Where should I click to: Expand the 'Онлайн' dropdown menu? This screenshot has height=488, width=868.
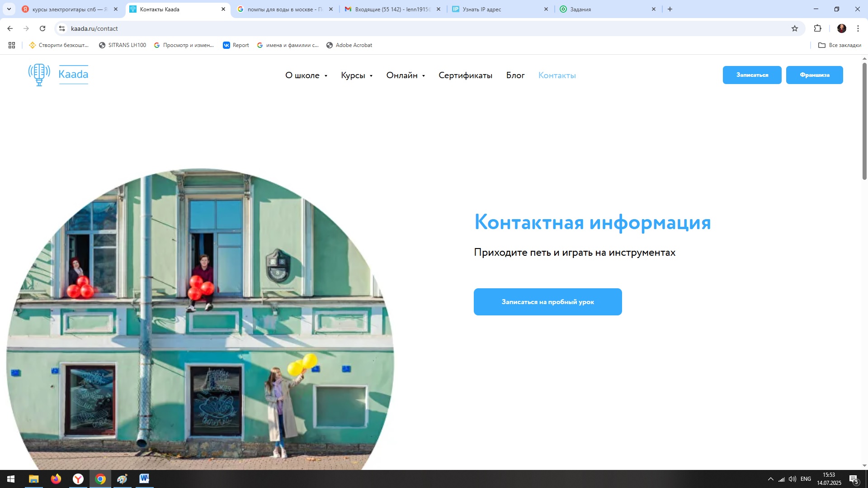[406, 75]
